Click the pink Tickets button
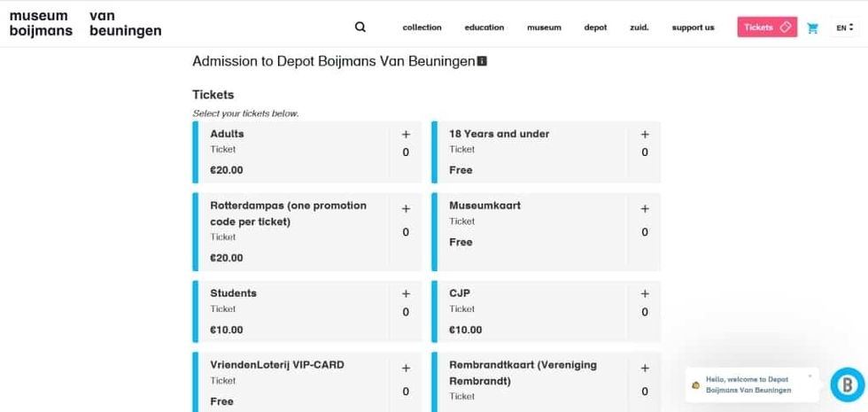The image size is (868, 412). 767,27
